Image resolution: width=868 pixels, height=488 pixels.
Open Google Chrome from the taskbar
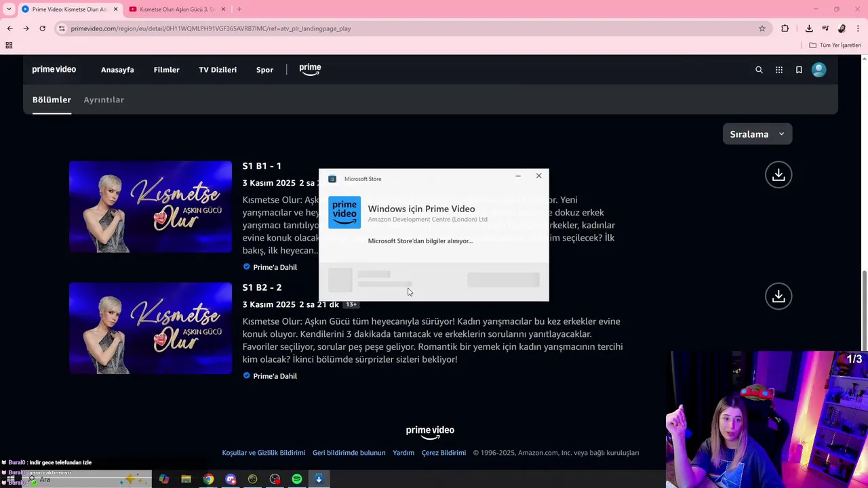coord(208,479)
